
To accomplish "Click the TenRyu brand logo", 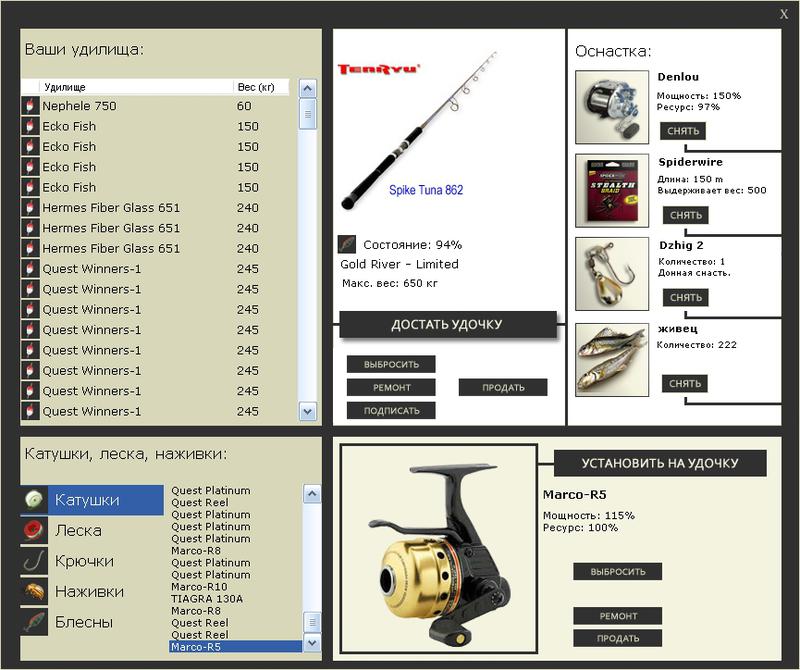I will coord(379,69).
